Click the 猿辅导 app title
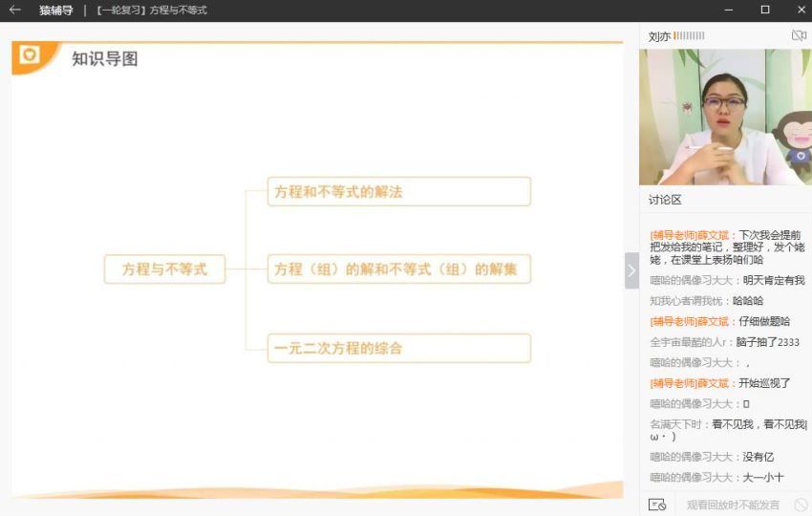 tap(56, 10)
